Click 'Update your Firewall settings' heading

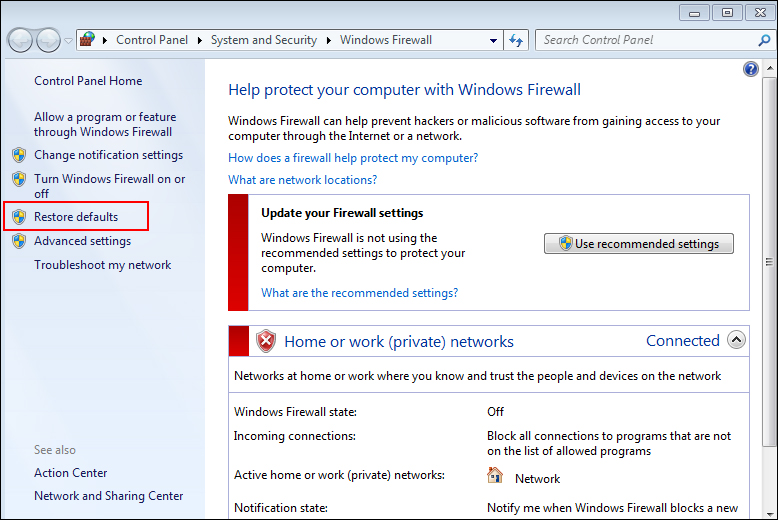[342, 213]
